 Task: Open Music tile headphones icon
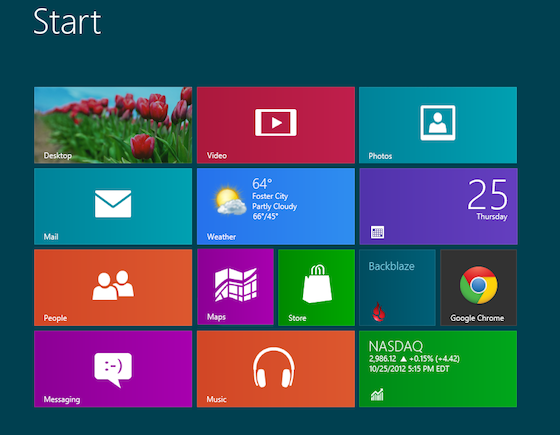pos(274,367)
